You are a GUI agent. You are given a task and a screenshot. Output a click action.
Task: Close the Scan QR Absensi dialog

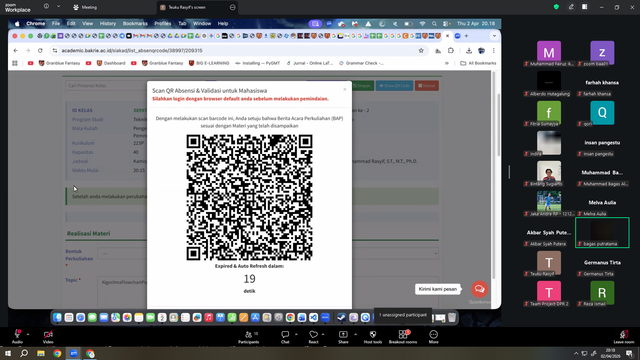344,89
